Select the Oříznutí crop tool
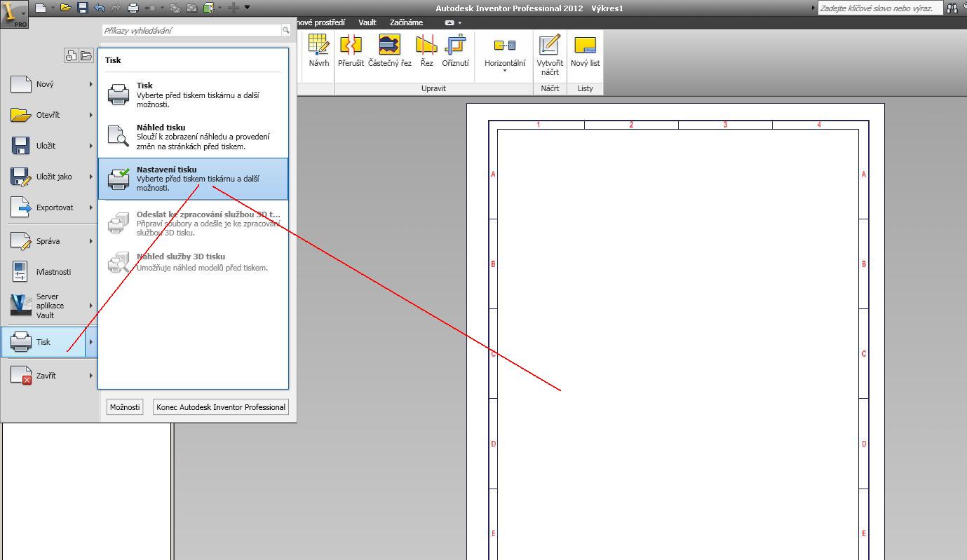Image resolution: width=967 pixels, height=560 pixels. pos(456,50)
